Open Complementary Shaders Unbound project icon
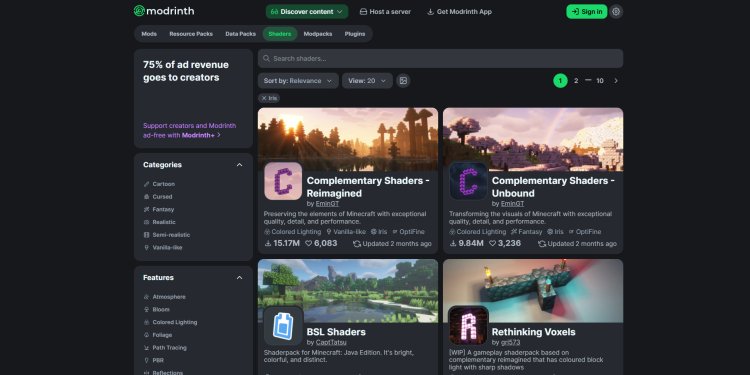The height and width of the screenshot is (375, 750). (x=468, y=181)
